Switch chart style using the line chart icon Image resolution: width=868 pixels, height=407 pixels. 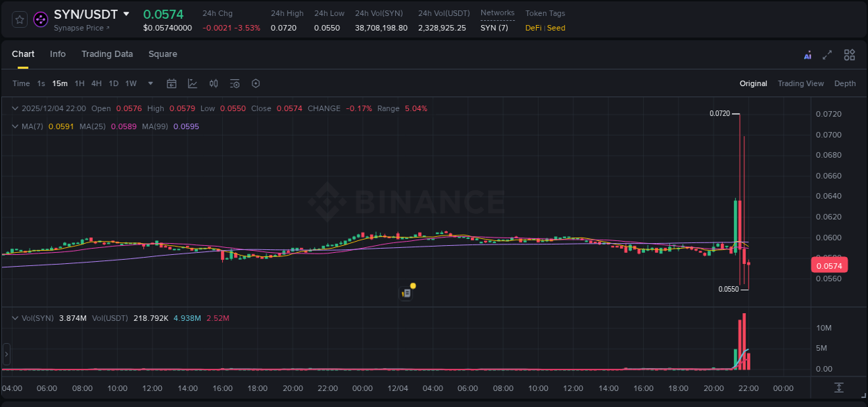click(x=192, y=83)
